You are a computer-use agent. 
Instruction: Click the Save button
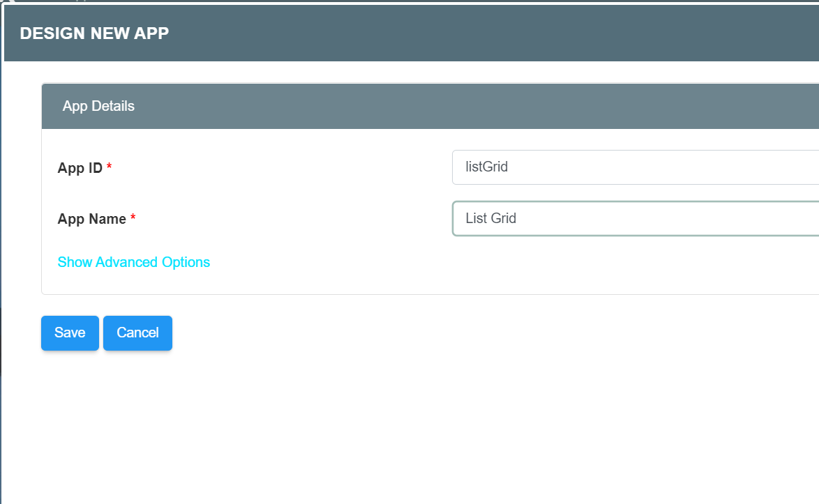70,333
